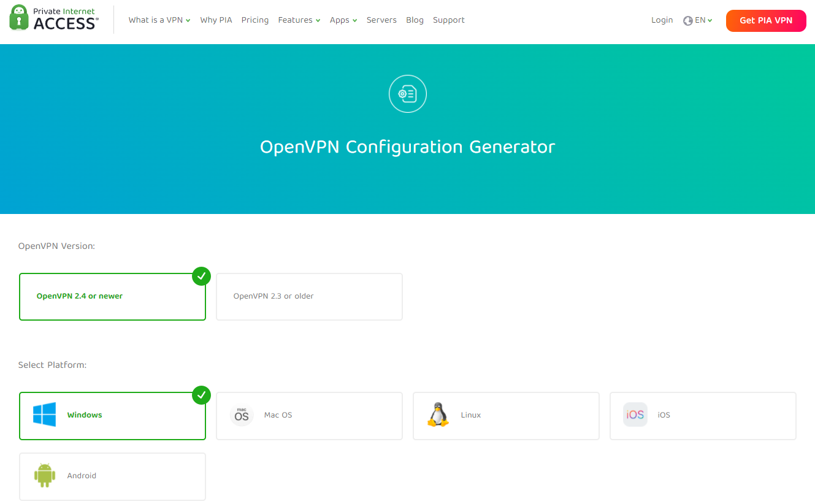Click the configuration file icon in banner

[407, 94]
